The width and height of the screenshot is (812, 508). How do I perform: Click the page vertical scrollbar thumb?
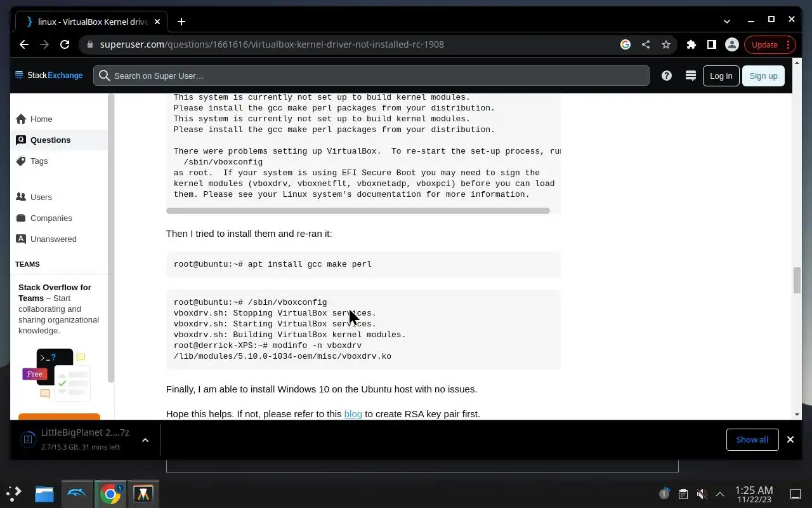pyautogui.click(x=797, y=280)
